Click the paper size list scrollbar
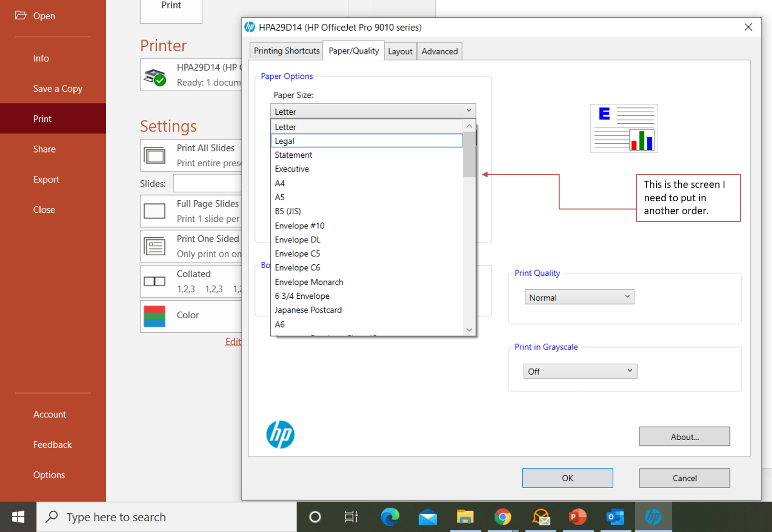 (x=469, y=155)
